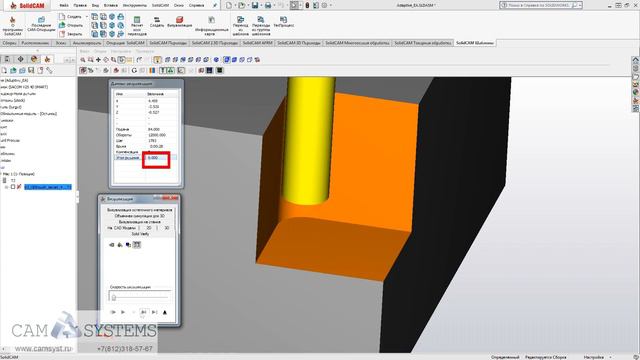Open the Файл menu
Screen dimensions: 640x360
point(64,5)
